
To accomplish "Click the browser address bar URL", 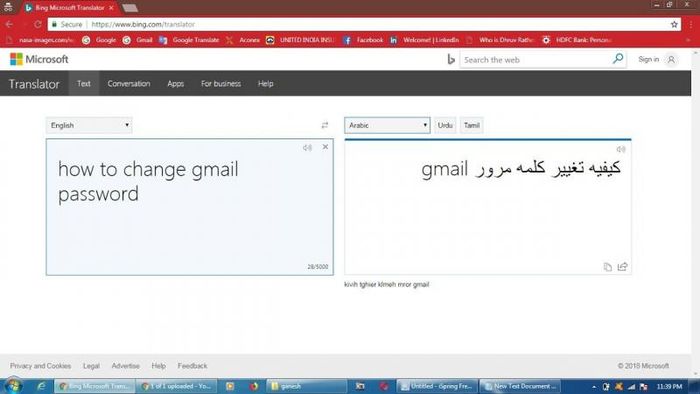I will pos(143,25).
